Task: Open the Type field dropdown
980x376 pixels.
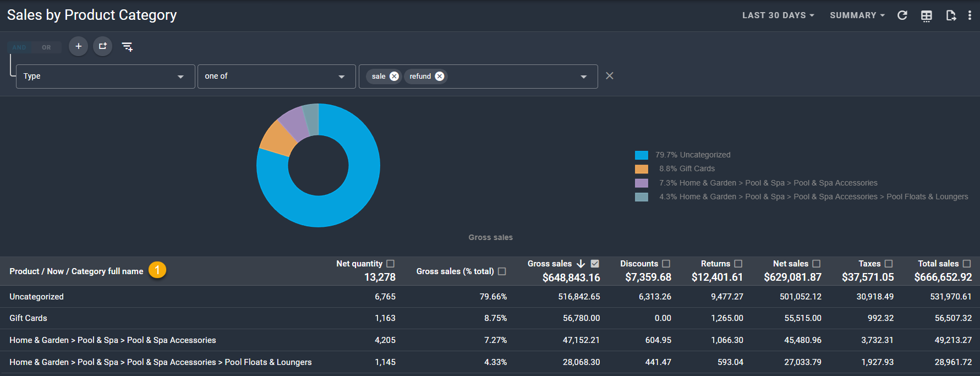Action: pos(105,77)
